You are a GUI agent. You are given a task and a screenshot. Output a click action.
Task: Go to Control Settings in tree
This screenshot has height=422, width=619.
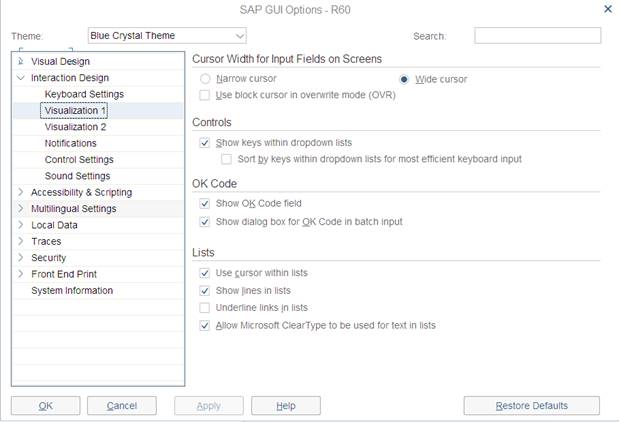tap(79, 159)
